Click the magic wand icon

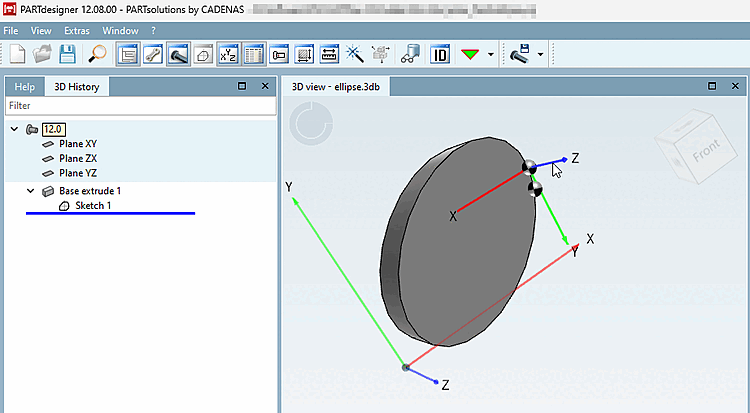(x=354, y=54)
